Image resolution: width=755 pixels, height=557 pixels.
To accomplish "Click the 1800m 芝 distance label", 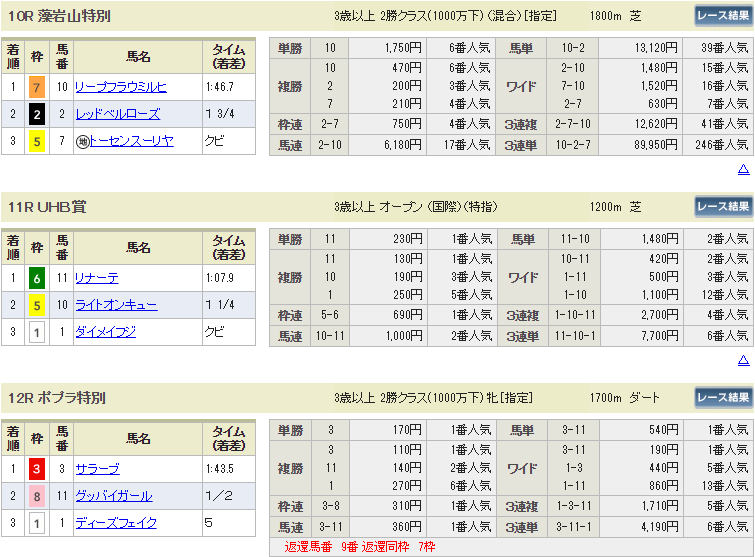I will pyautogui.click(x=615, y=16).
